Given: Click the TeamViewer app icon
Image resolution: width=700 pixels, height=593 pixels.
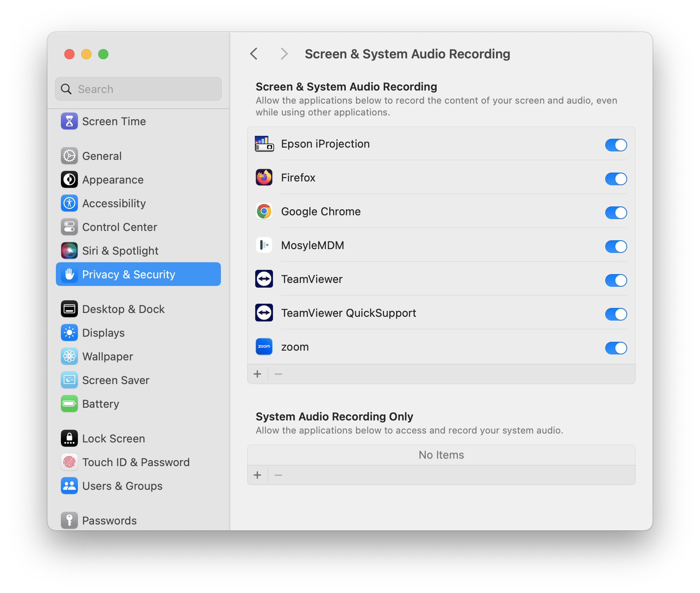Looking at the screenshot, I should pos(264,279).
